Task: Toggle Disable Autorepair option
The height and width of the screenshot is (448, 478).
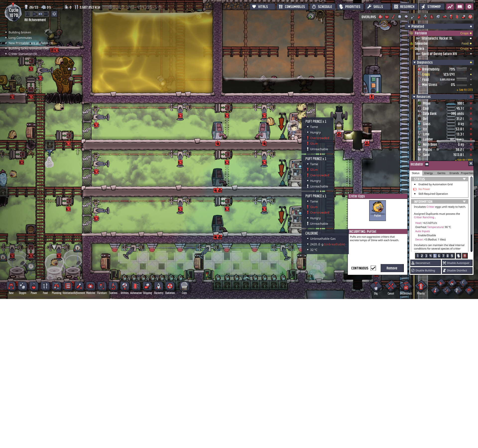Action: 457,263
